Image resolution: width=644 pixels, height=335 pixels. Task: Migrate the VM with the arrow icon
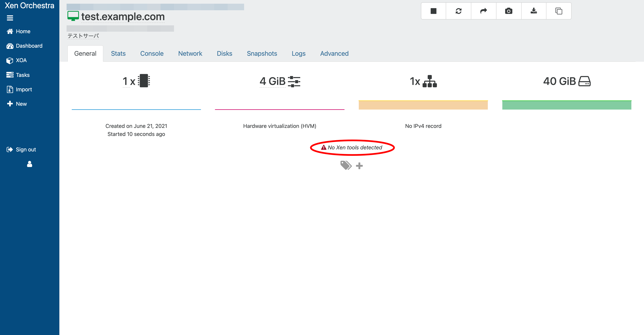(x=484, y=11)
